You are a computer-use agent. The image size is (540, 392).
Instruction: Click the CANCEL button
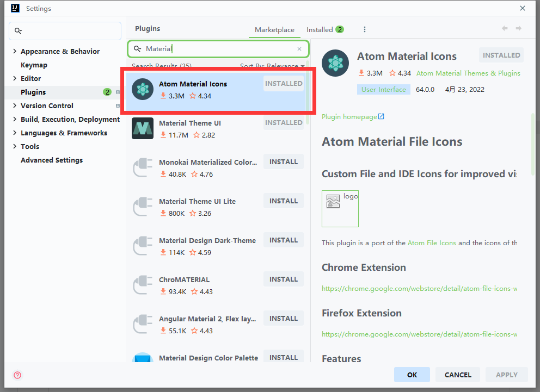pyautogui.click(x=458, y=375)
